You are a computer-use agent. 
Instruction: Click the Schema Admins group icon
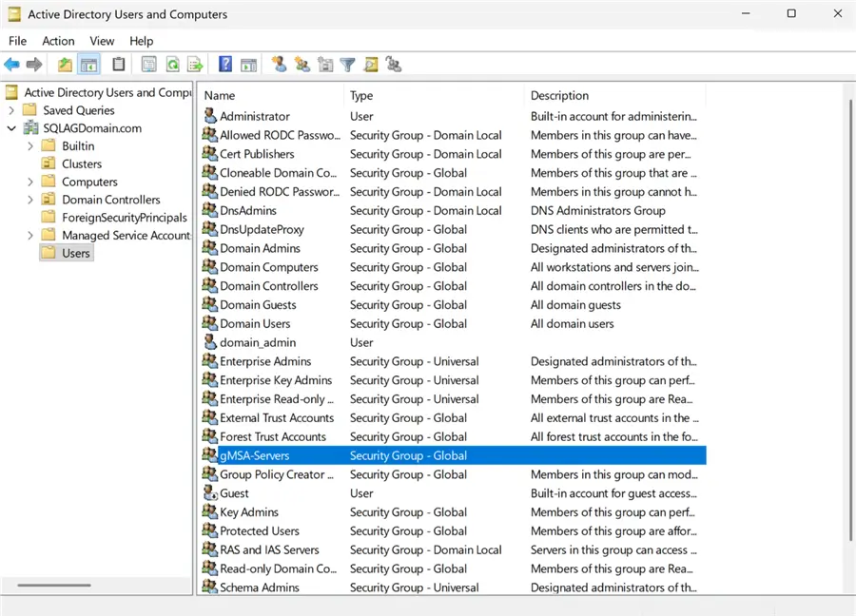209,587
